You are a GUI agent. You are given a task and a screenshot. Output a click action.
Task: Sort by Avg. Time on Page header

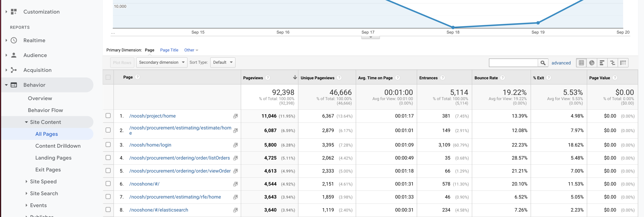tap(375, 78)
